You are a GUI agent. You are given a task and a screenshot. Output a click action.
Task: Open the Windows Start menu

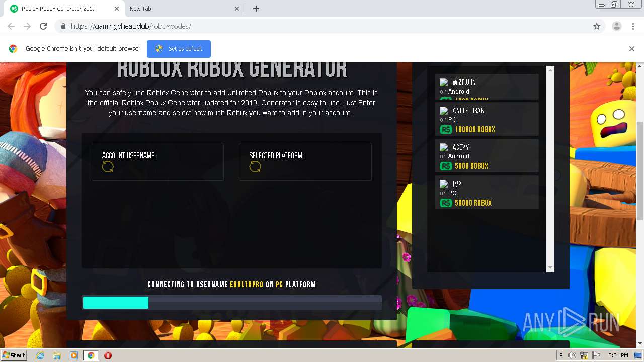pos(14,355)
